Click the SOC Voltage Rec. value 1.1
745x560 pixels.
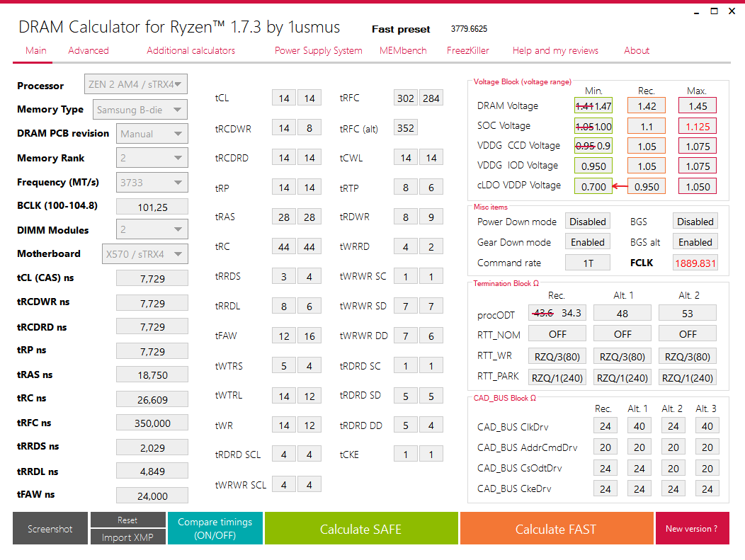click(x=647, y=126)
